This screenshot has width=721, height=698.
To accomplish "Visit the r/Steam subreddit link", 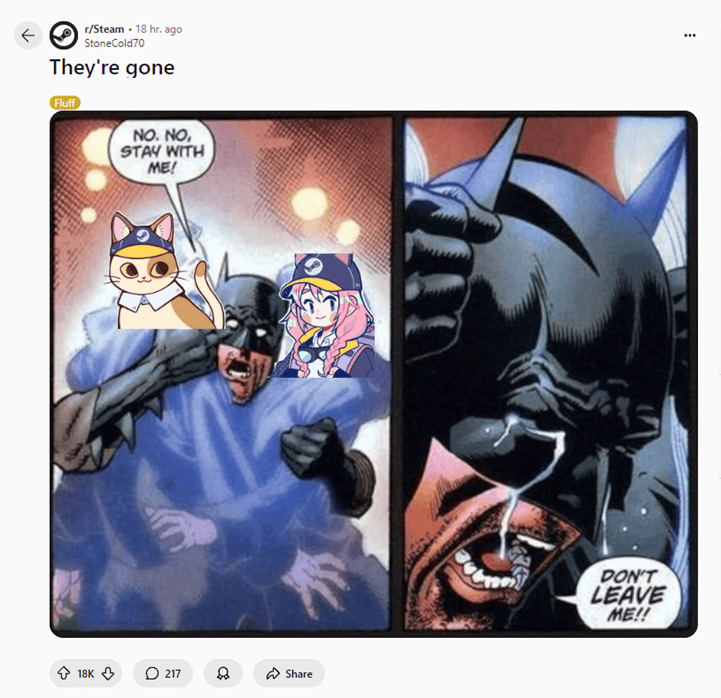I will [104, 29].
